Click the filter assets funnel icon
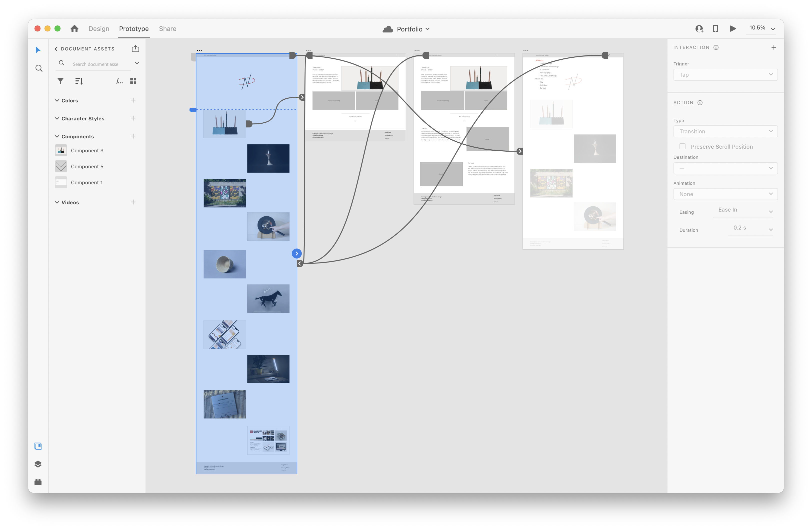The width and height of the screenshot is (812, 530). (60, 81)
